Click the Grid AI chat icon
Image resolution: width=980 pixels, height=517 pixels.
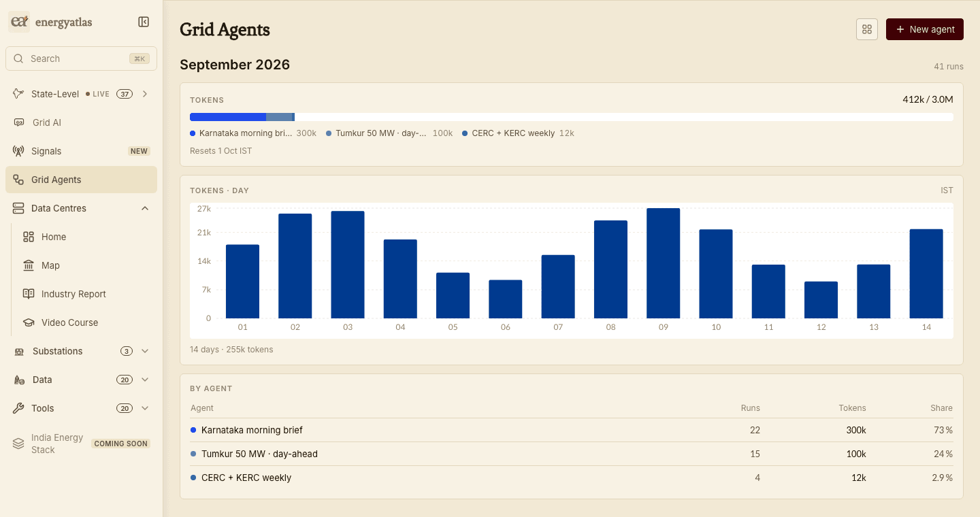click(x=19, y=122)
